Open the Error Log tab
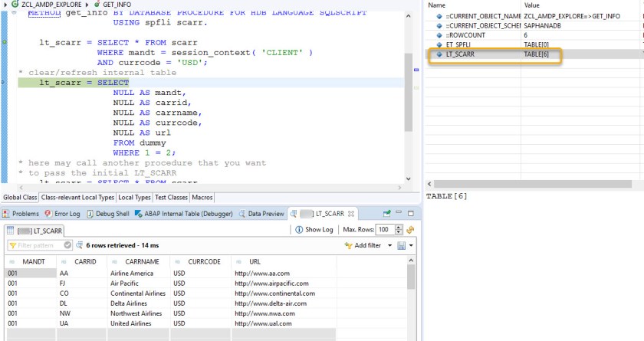644x341 pixels. (63, 214)
